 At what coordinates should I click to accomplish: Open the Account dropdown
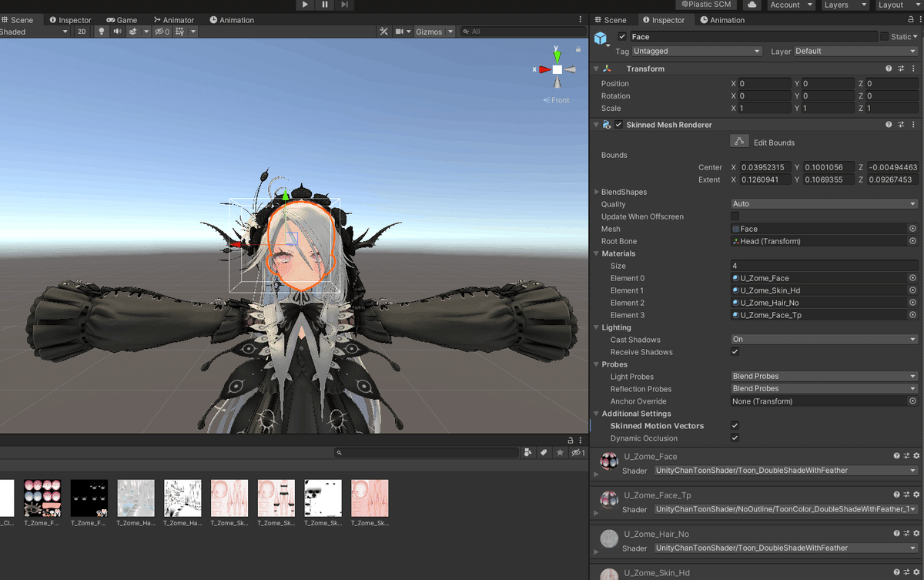[x=790, y=5]
